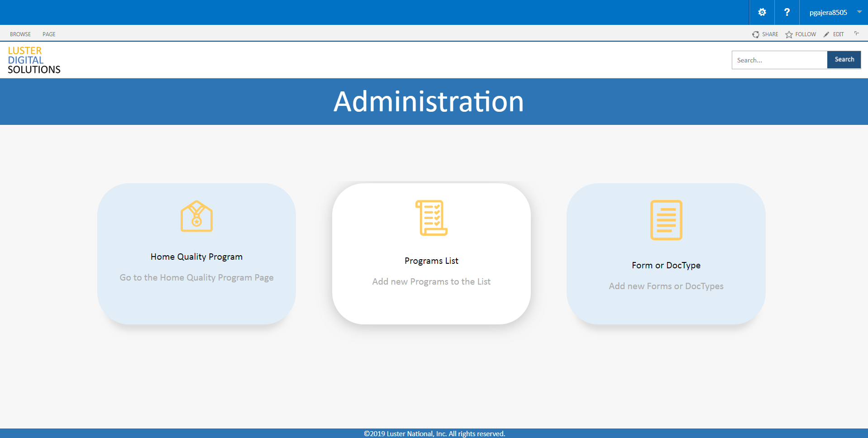Open the Programs List card title
Screen dimensions: 868x438
431,261
